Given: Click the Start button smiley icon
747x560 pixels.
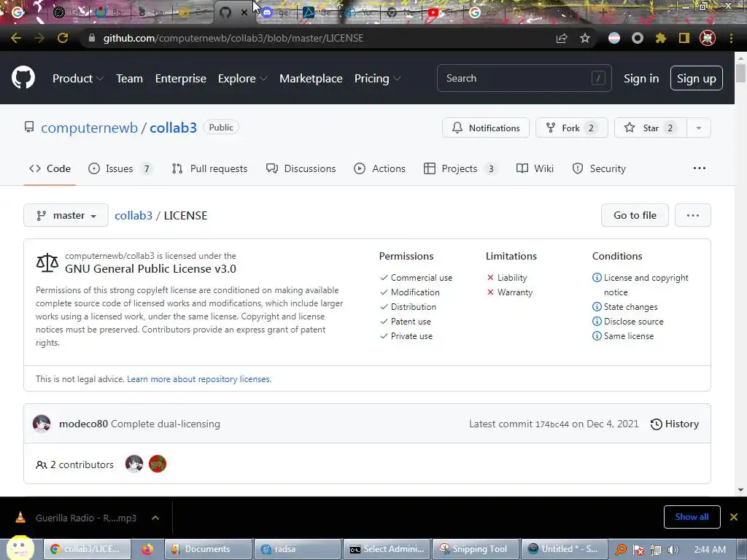Looking at the screenshot, I should coord(20,548).
